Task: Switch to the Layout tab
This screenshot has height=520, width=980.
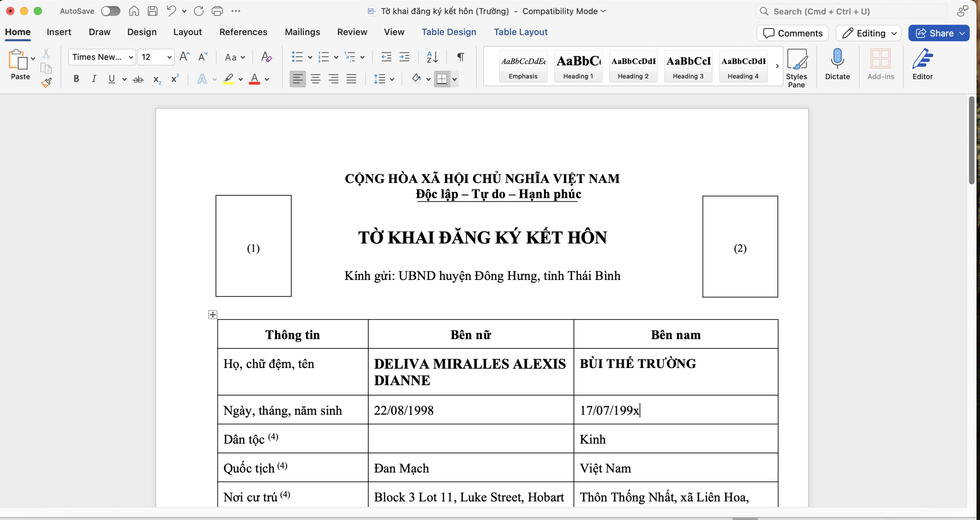Action: (187, 32)
